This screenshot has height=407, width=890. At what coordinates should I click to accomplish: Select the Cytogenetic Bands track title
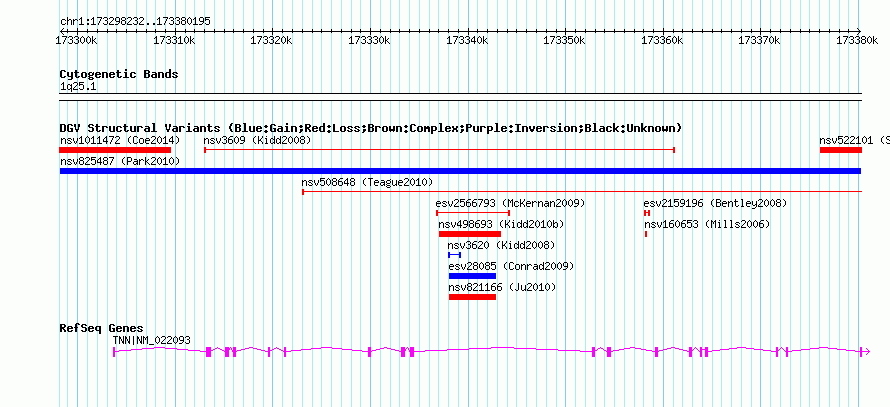click(119, 74)
